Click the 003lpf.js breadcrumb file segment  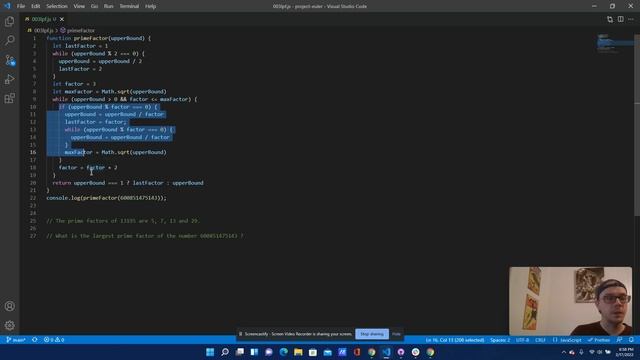coord(43,30)
